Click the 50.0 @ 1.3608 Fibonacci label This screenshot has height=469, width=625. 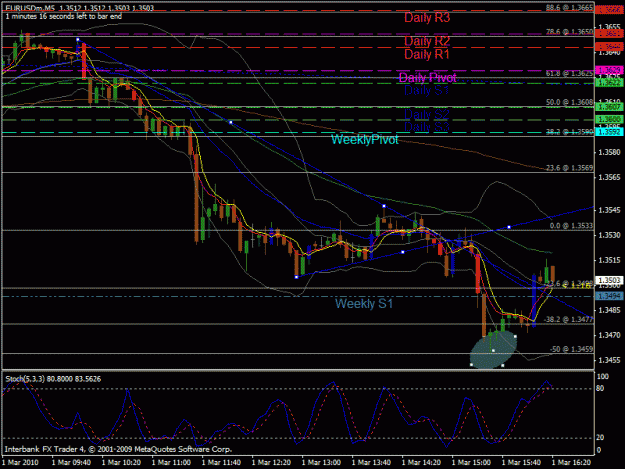[x=569, y=102]
